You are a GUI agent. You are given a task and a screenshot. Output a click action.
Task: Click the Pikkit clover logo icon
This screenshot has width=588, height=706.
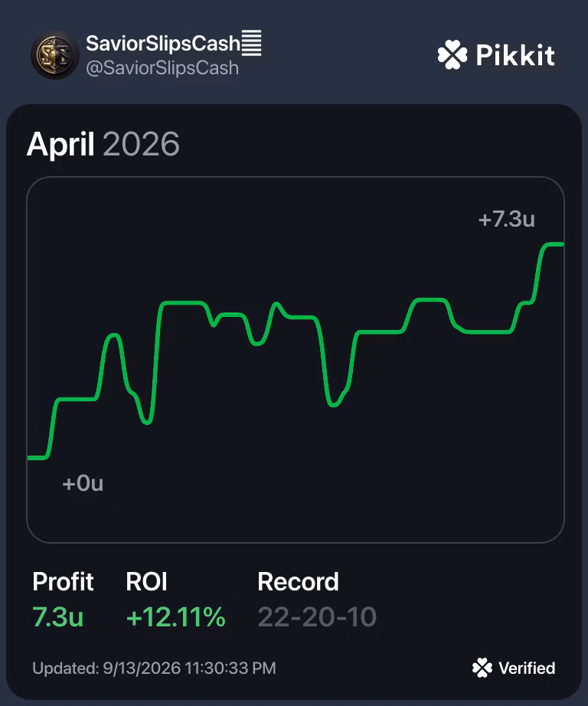pyautogui.click(x=452, y=55)
